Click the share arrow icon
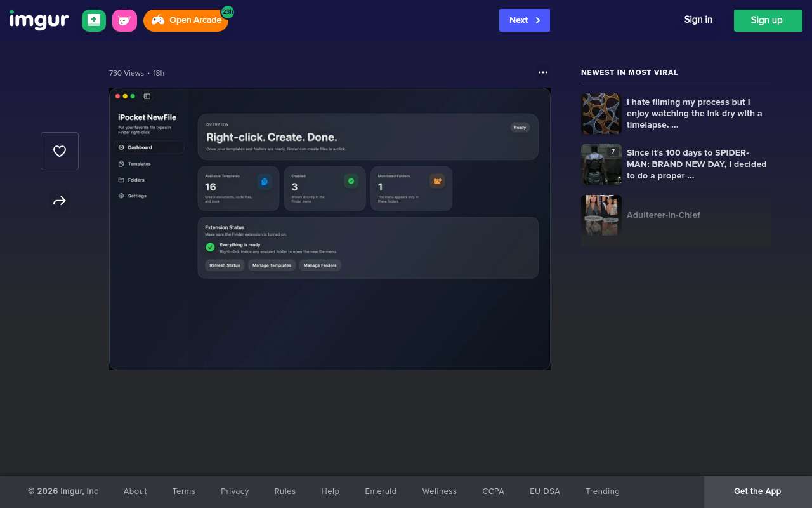This screenshot has width=812, height=508. click(60, 201)
